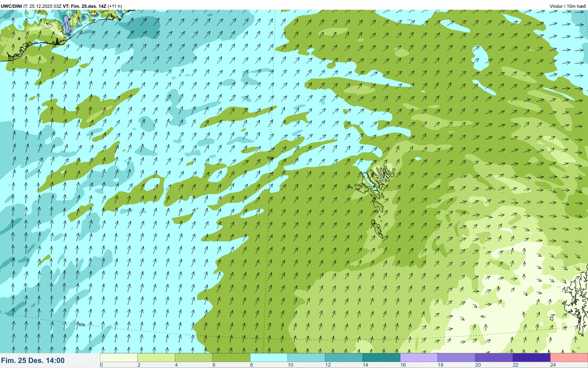Click the light teal 10–12 legend swatch
The image size is (588, 368).
pos(306,357)
